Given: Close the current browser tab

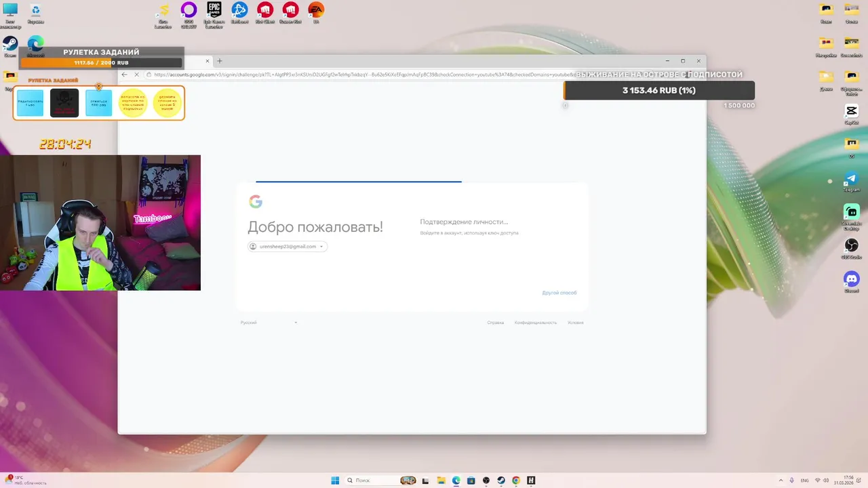Looking at the screenshot, I should click(208, 61).
